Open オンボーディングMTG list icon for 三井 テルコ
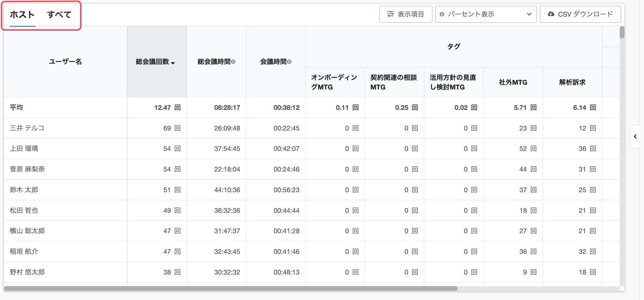Viewport: 644px width, 300px height. [x=355, y=128]
